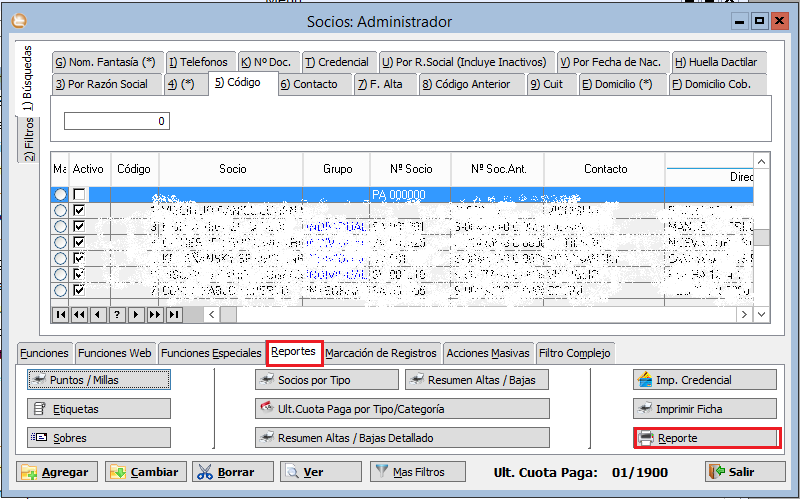Click the Reporte printer button
The width and height of the screenshot is (800, 499).
coord(706,438)
